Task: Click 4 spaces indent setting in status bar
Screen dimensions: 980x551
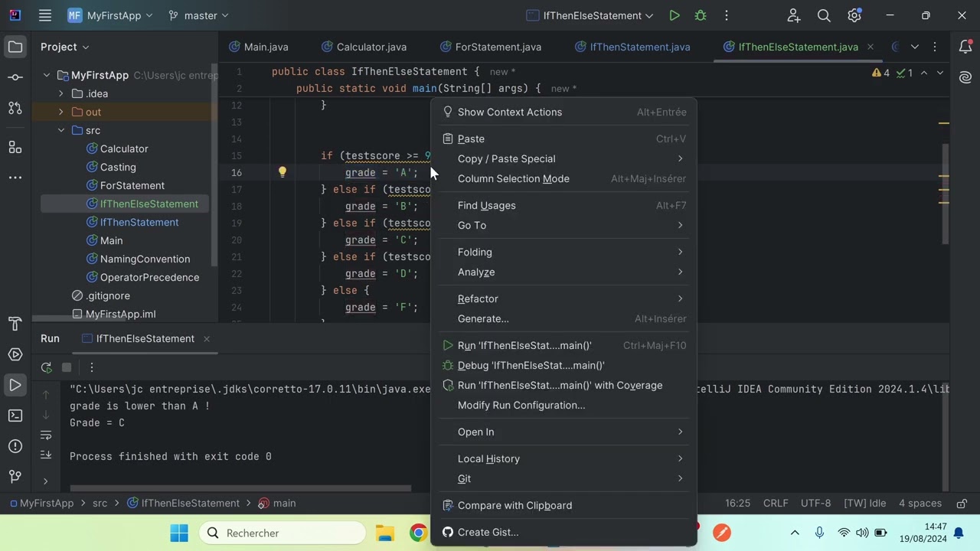Action: pyautogui.click(x=920, y=503)
